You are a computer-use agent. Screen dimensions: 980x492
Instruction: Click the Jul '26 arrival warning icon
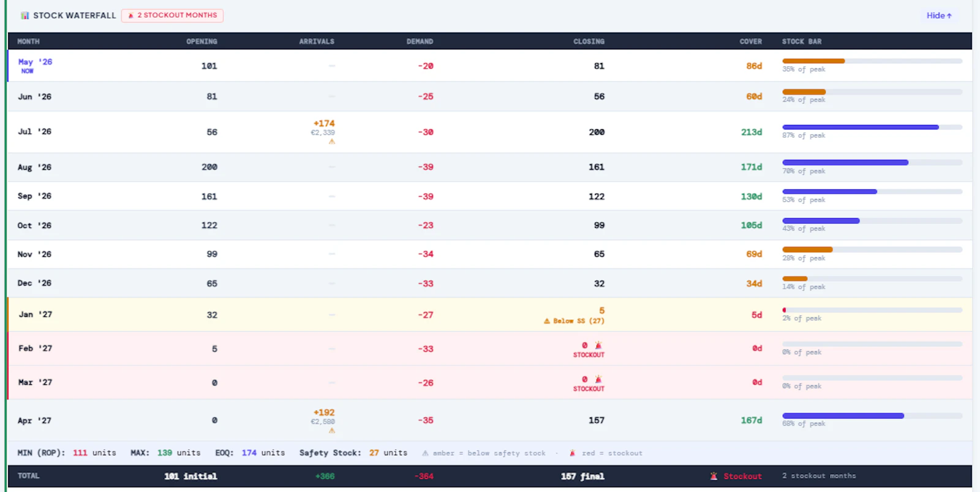332,142
